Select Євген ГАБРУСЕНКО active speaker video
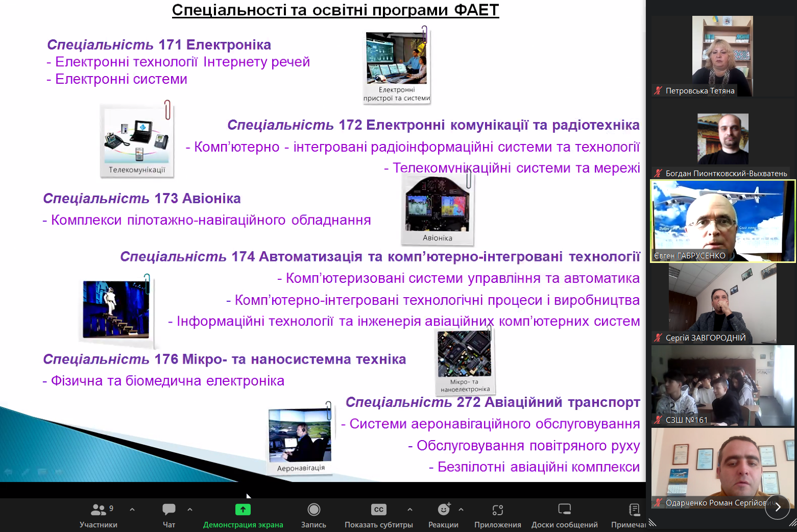 [x=722, y=221]
